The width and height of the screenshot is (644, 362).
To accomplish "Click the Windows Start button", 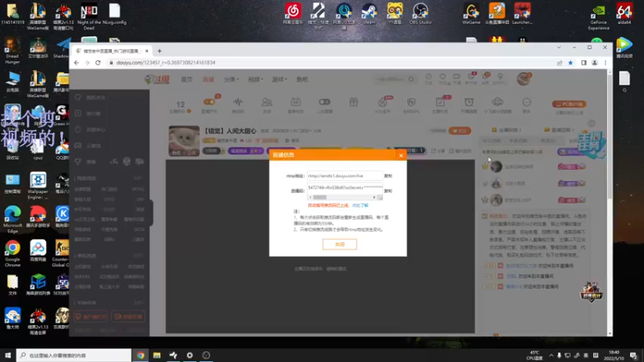I will click(8, 356).
